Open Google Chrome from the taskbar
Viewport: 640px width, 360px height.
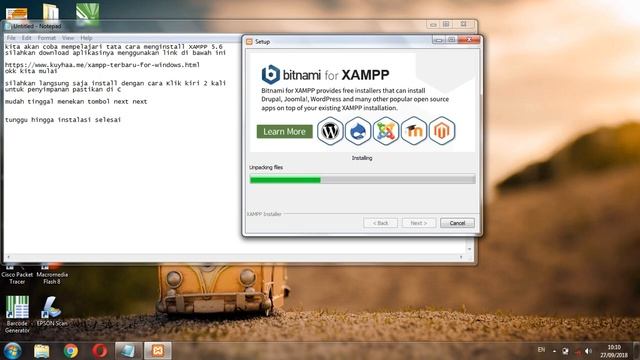(x=71, y=351)
